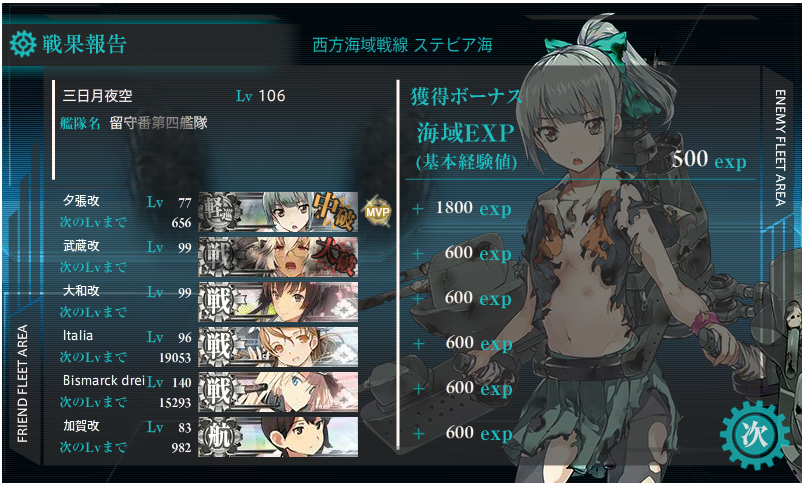Click the gold MVP badge
The height and width of the screenshot is (485, 803).
click(377, 212)
